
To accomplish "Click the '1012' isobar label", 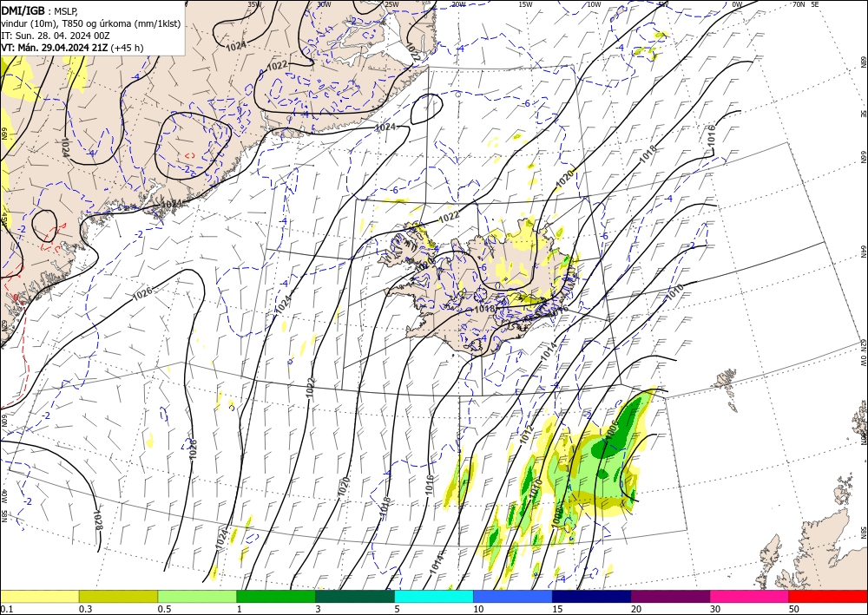I will (x=527, y=435).
